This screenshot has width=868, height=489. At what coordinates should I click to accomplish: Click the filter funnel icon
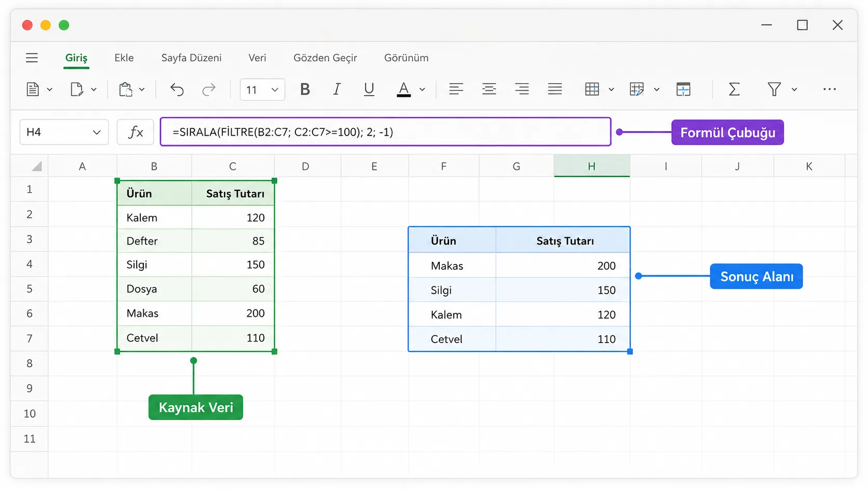[x=774, y=89]
